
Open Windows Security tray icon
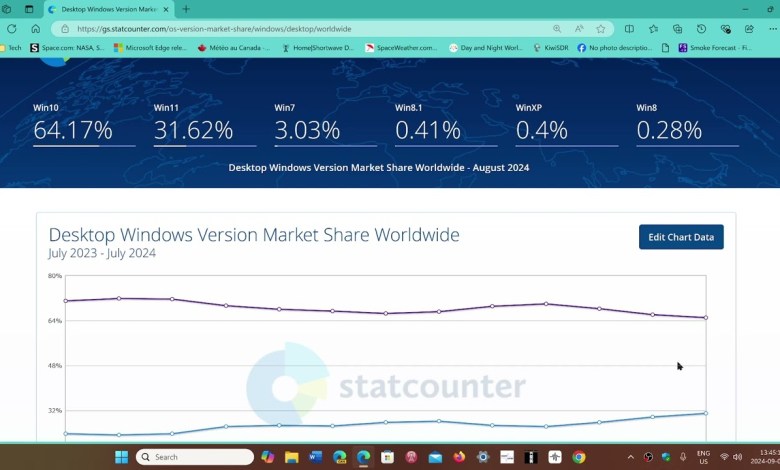666,457
